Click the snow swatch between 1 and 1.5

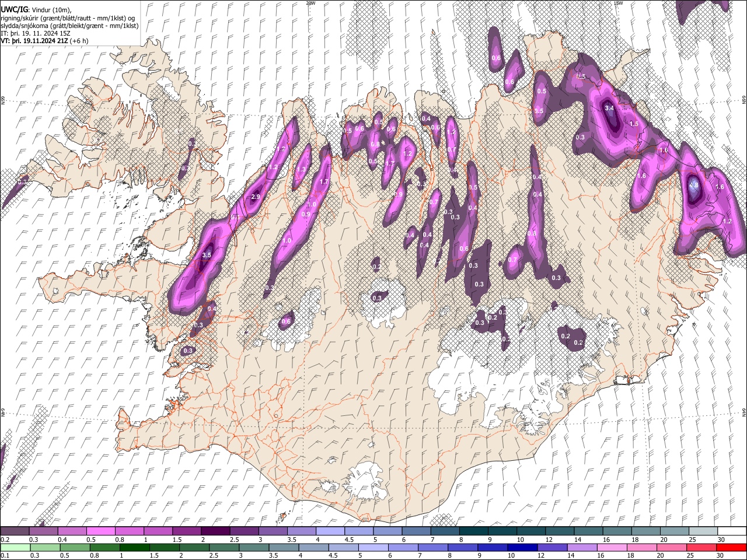pos(158,531)
